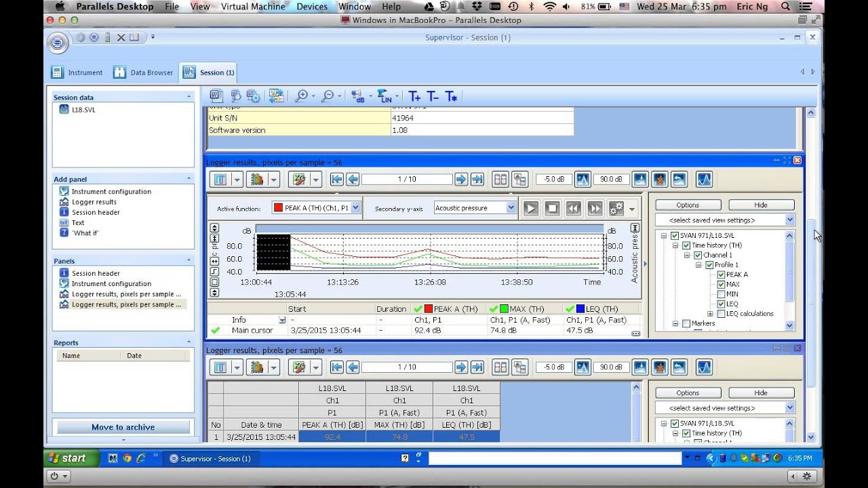The width and height of the screenshot is (868, 488).
Task: Collapse the Markers tree node
Action: tap(675, 323)
